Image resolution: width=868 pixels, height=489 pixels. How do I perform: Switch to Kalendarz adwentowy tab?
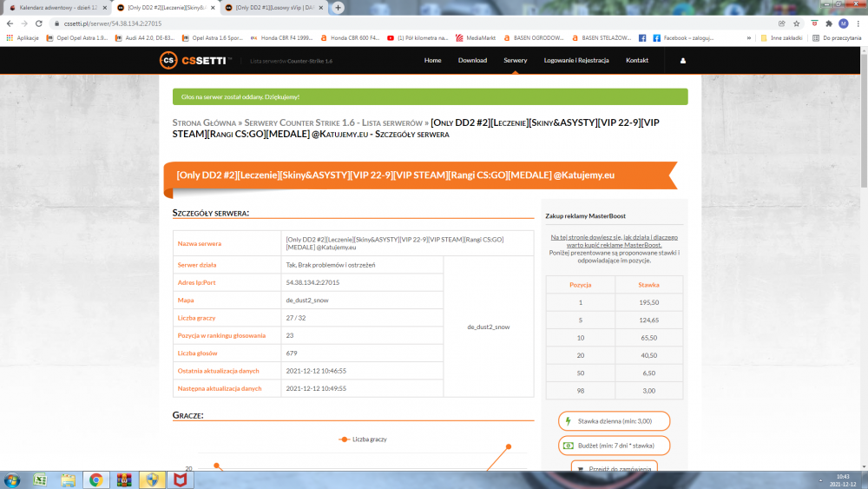coord(57,8)
